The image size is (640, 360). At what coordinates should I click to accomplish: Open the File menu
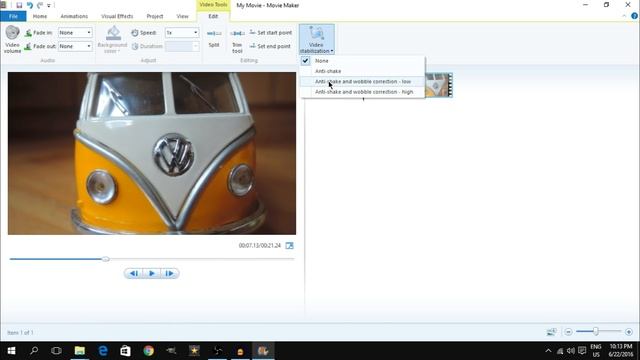tap(13, 16)
